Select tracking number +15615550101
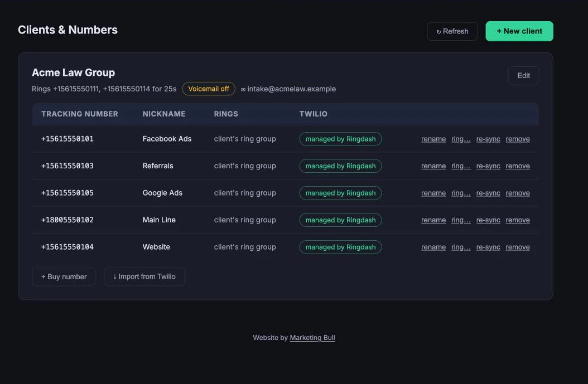The width and height of the screenshot is (588, 384). pos(67,139)
